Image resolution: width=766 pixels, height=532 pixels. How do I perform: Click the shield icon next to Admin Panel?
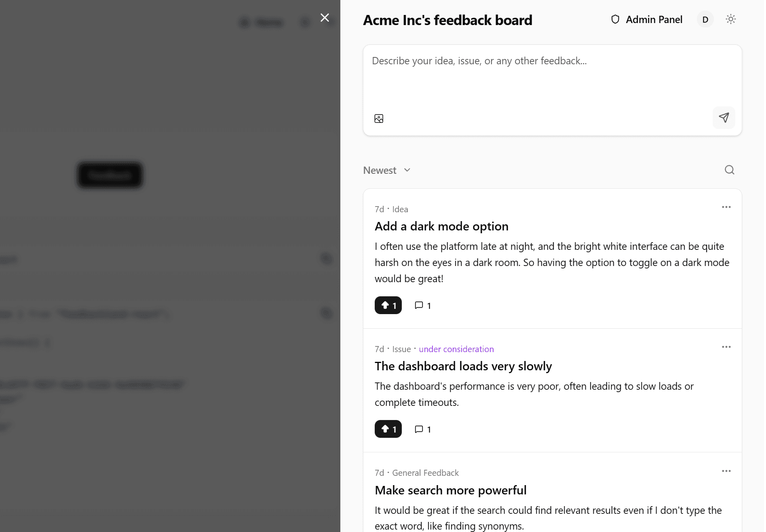[615, 19]
